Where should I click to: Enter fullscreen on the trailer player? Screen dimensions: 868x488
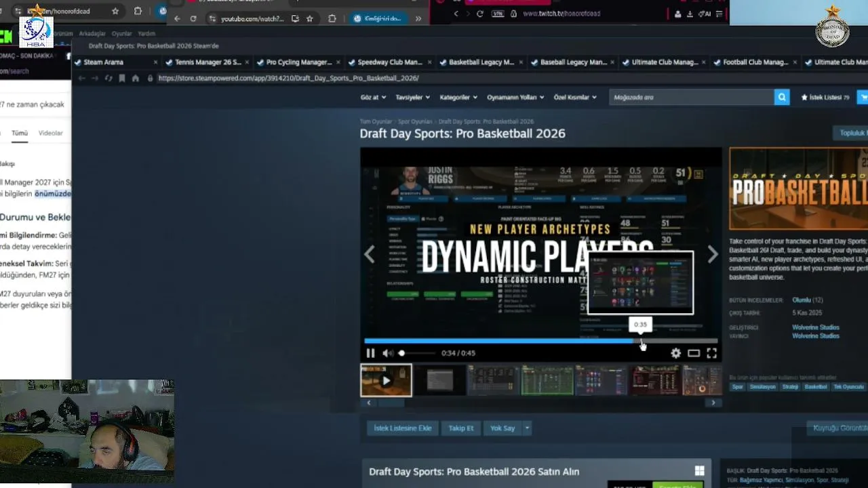click(x=711, y=353)
